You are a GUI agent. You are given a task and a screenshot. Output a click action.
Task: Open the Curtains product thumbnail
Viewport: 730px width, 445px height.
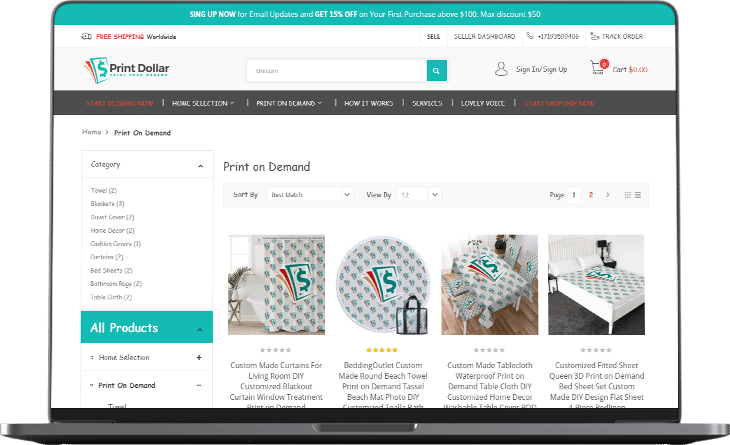point(276,284)
